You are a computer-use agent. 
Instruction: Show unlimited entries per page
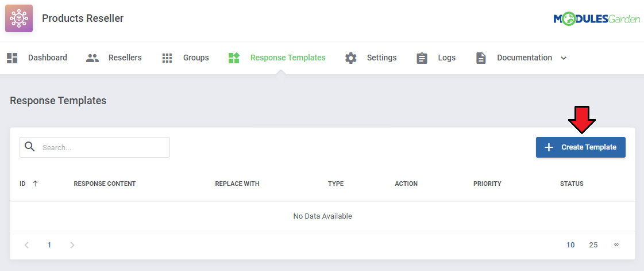click(616, 245)
